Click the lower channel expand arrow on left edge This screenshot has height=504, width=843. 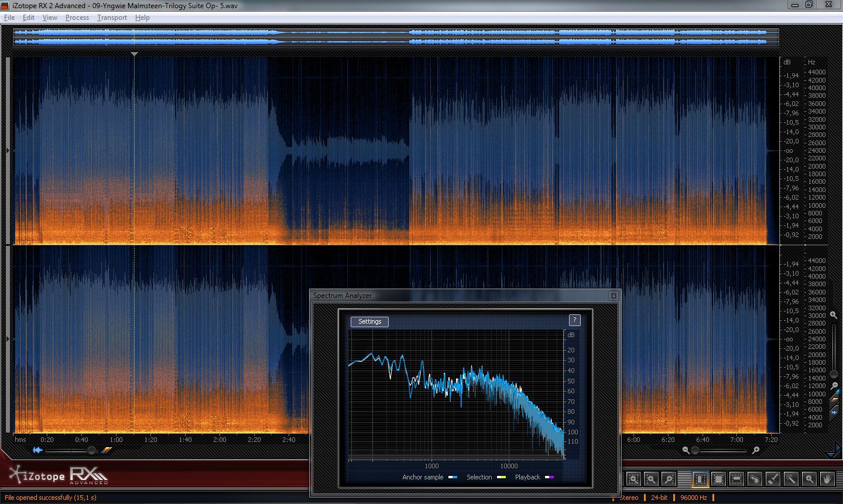(x=8, y=339)
